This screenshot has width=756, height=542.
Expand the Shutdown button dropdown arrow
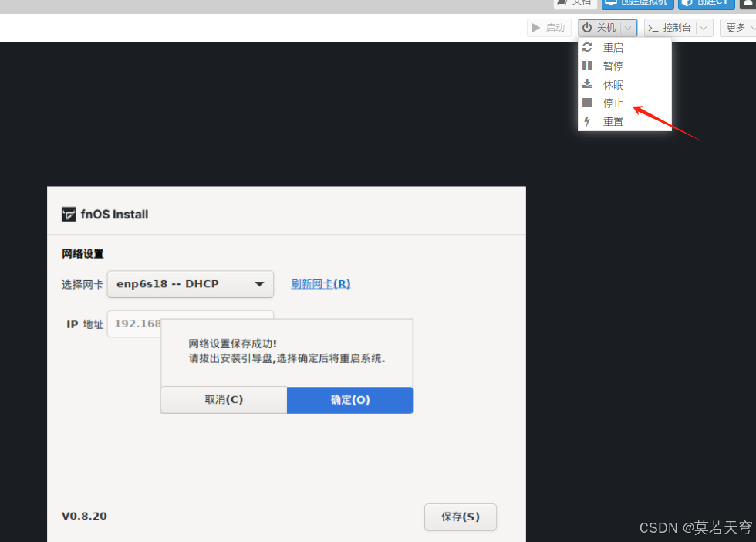628,28
